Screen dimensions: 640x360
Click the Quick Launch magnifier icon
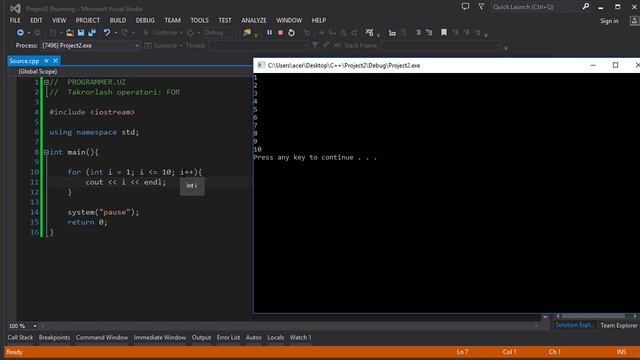pyautogui.click(x=586, y=7)
